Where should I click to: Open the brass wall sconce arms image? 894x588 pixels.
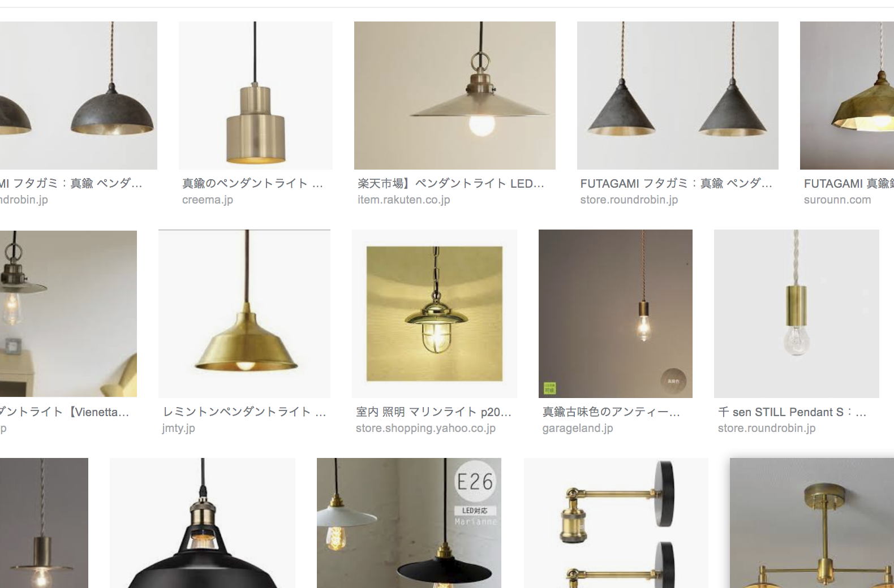click(x=616, y=523)
